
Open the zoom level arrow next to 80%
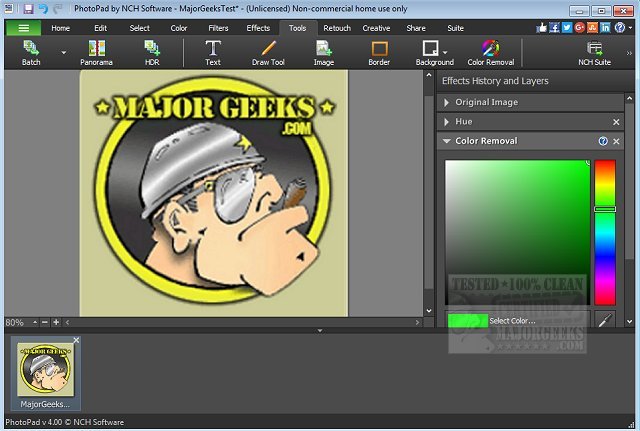(35, 322)
